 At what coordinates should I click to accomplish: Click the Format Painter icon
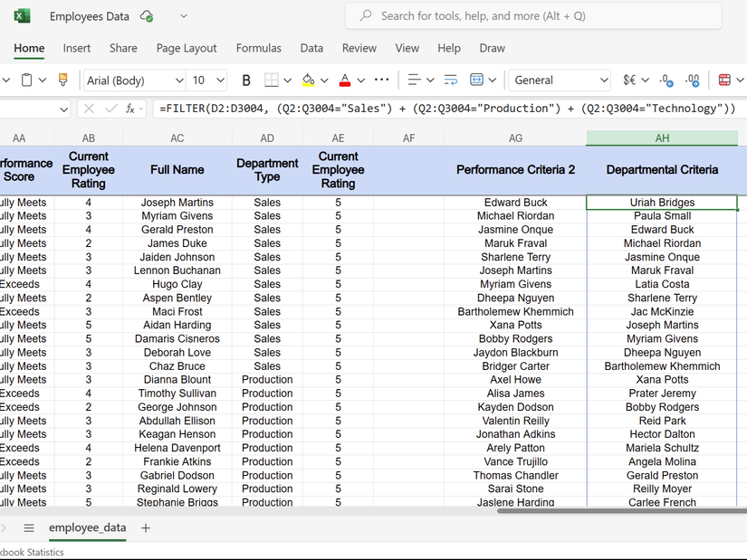click(x=62, y=81)
